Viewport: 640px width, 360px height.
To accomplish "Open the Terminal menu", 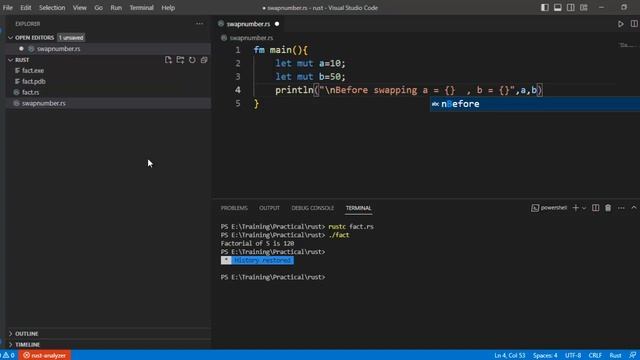I will (x=141, y=8).
